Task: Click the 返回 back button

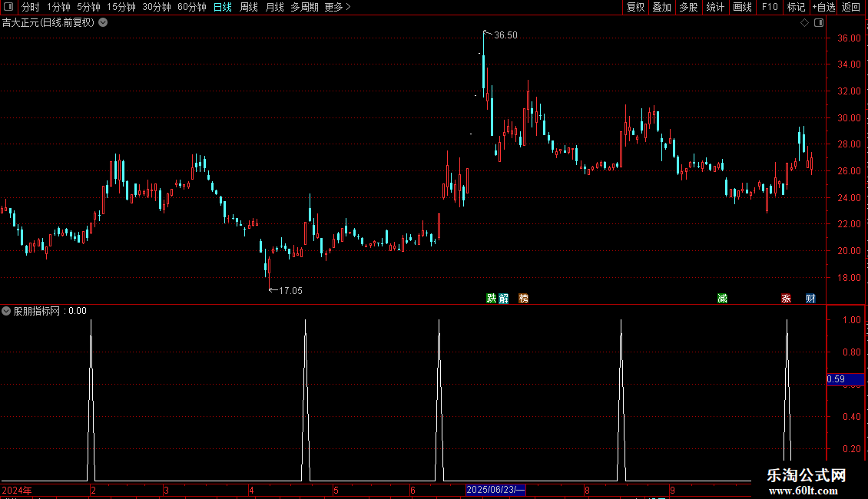Action: coord(851,7)
